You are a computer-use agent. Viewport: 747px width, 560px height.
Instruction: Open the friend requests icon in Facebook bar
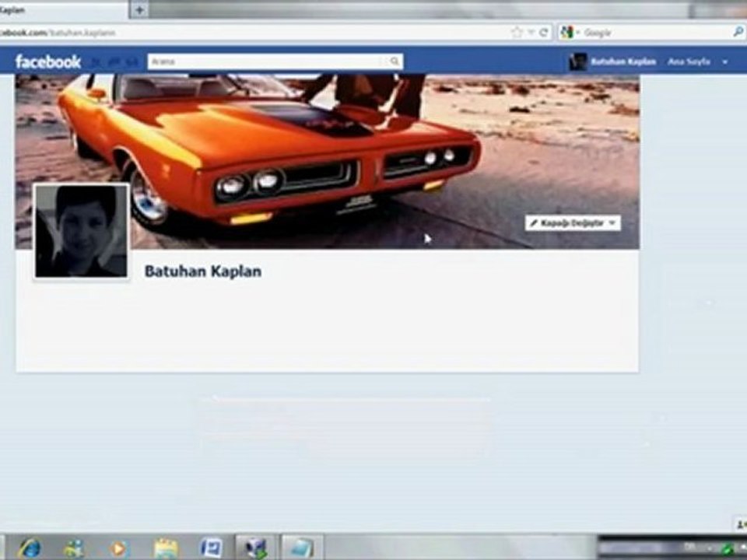(96, 62)
